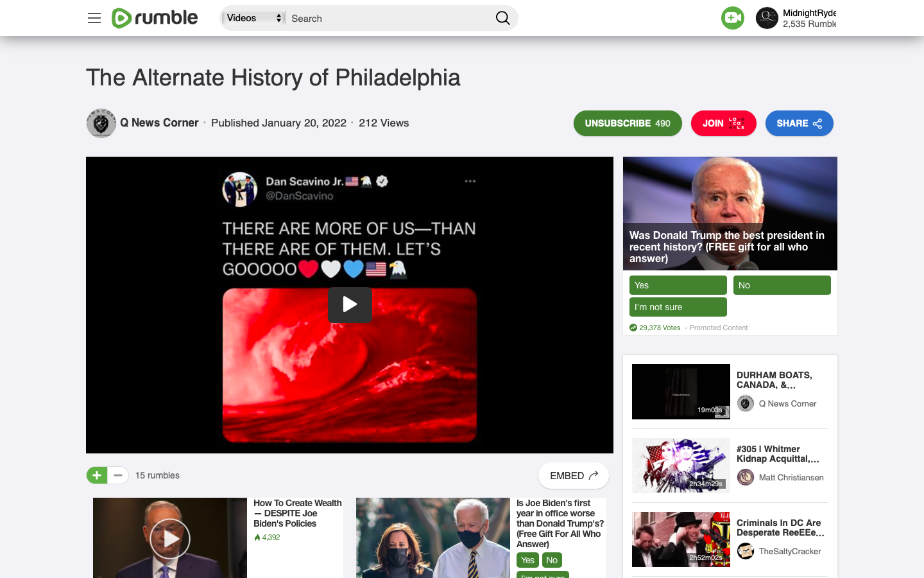
Task: Open Is Joe Biden's first year ad title
Action: tap(560, 523)
